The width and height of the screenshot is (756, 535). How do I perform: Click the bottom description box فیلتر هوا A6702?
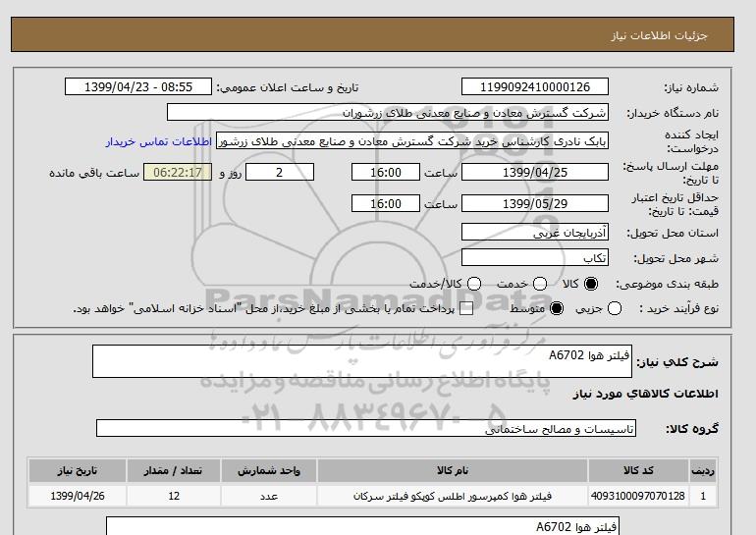(362, 526)
